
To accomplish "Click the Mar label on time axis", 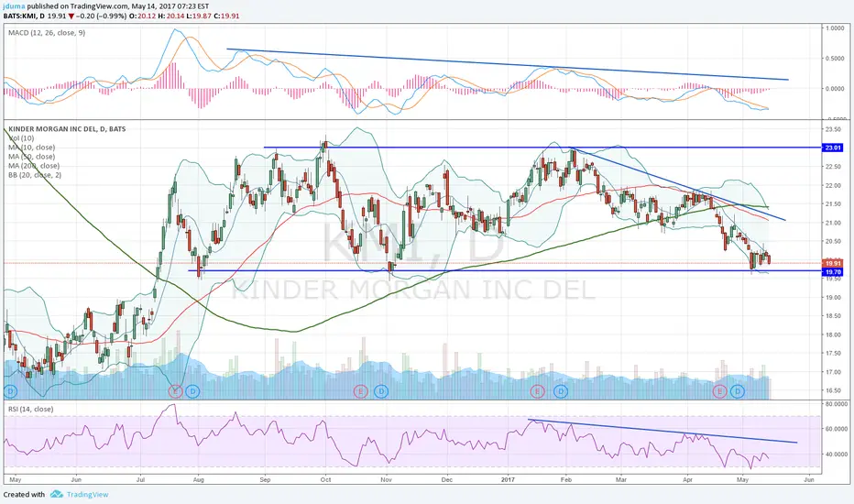I will [x=621, y=480].
